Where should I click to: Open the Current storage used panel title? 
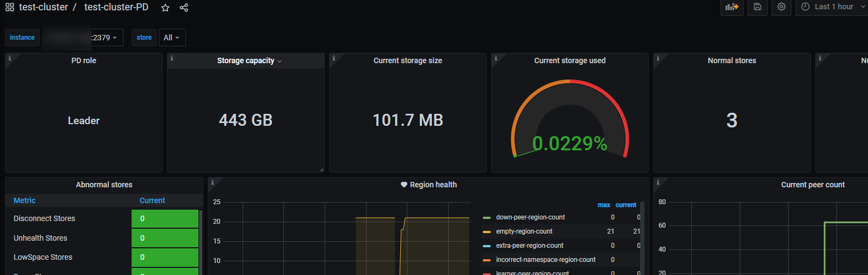click(x=569, y=60)
